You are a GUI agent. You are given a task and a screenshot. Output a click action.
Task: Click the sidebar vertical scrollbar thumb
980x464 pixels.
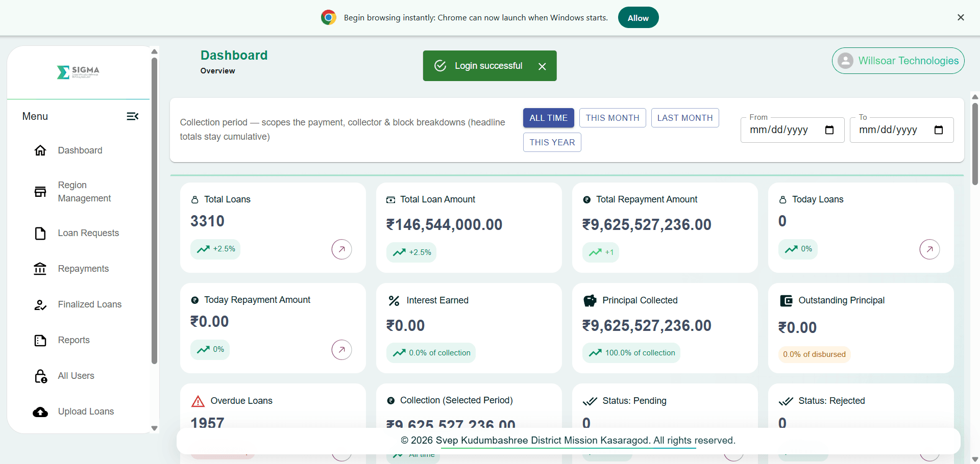[x=155, y=211]
